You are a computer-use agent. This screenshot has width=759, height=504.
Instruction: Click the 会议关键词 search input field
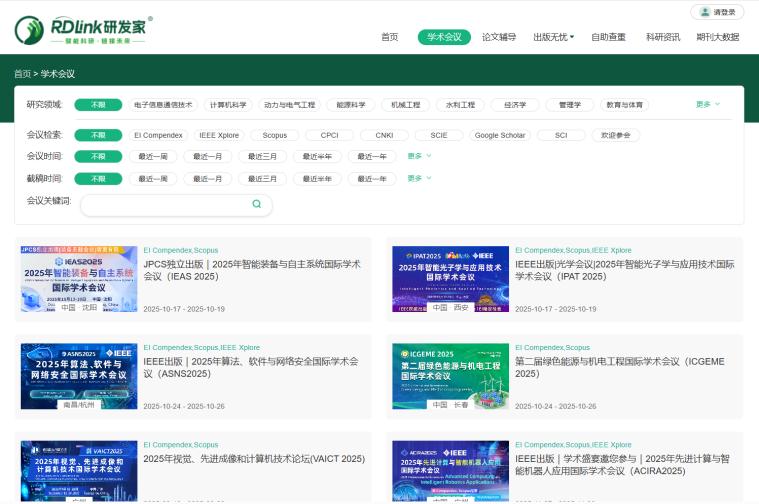(x=165, y=204)
